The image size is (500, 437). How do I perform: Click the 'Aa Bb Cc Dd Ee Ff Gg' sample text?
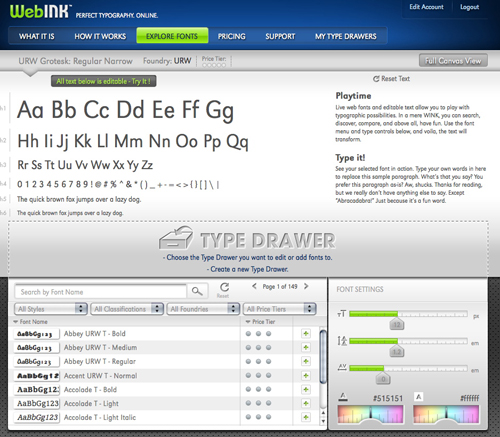(125, 110)
